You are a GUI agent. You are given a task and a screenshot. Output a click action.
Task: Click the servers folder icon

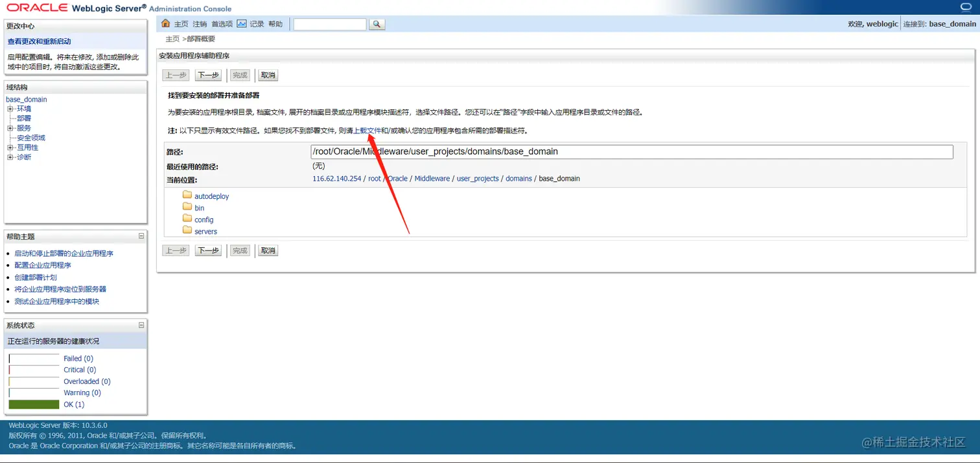coord(187,230)
